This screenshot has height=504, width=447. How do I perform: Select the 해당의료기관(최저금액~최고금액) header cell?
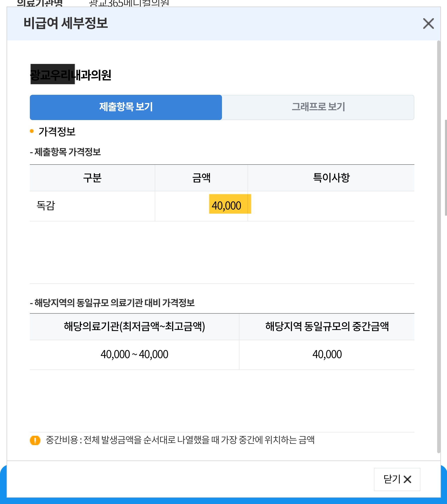click(134, 326)
